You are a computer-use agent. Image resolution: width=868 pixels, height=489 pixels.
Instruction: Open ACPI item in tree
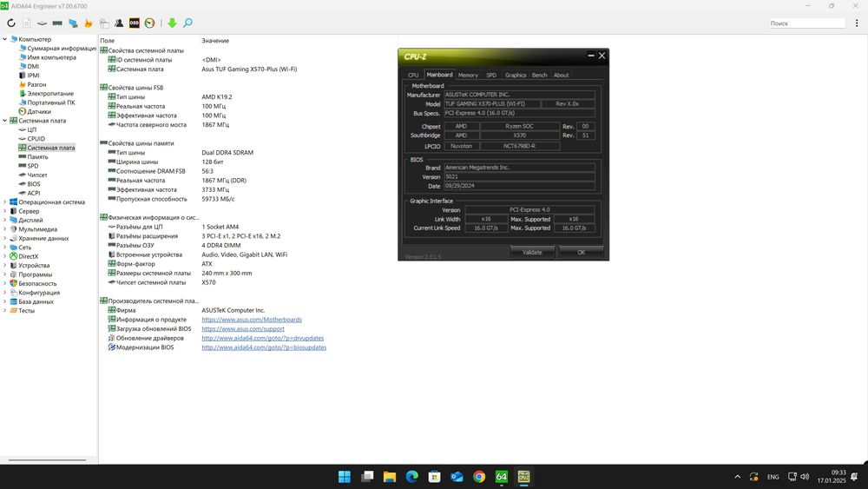tap(34, 193)
